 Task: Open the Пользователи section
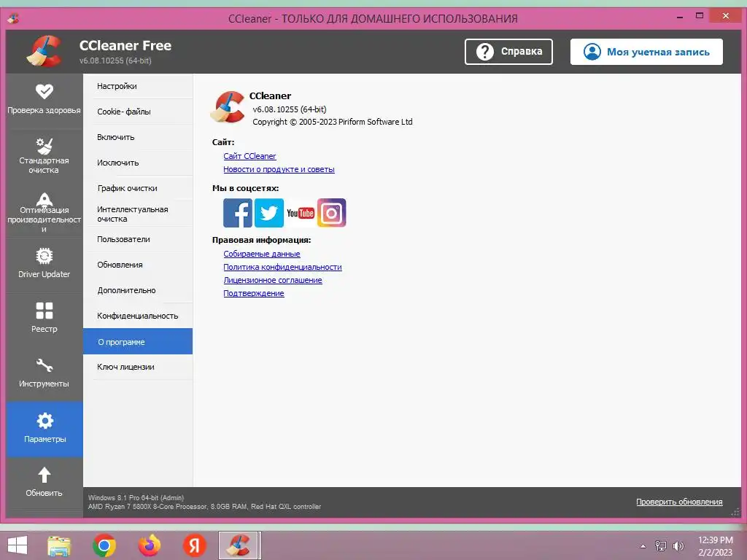138,239
